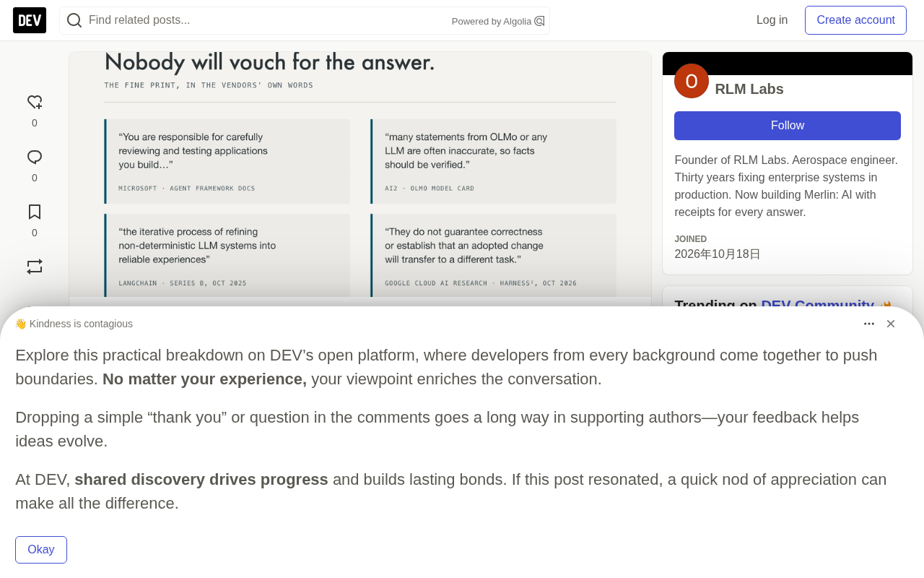The height and width of the screenshot is (578, 924).
Task: Open the Powered by Algolia link
Action: point(498,21)
